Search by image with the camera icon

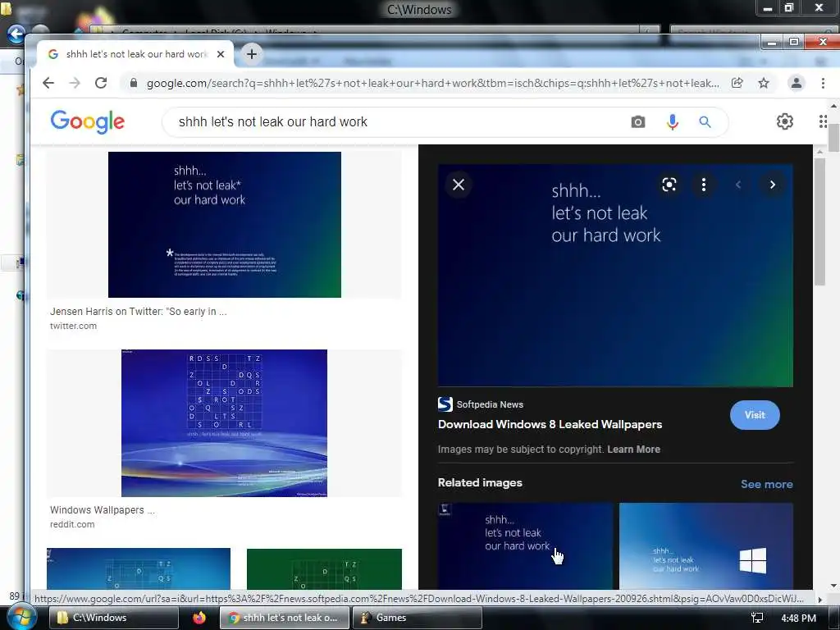coord(637,122)
